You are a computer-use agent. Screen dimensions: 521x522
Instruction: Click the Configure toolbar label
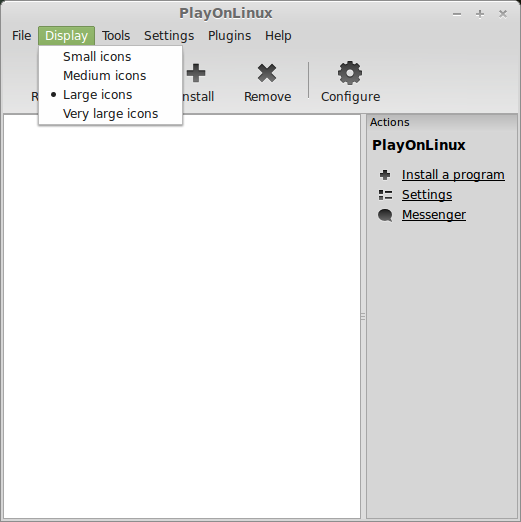[x=350, y=97]
